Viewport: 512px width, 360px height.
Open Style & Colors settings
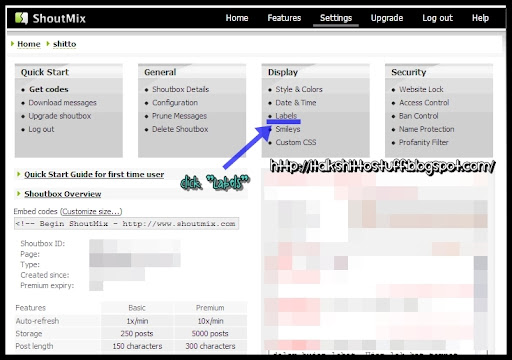pyautogui.click(x=299, y=89)
